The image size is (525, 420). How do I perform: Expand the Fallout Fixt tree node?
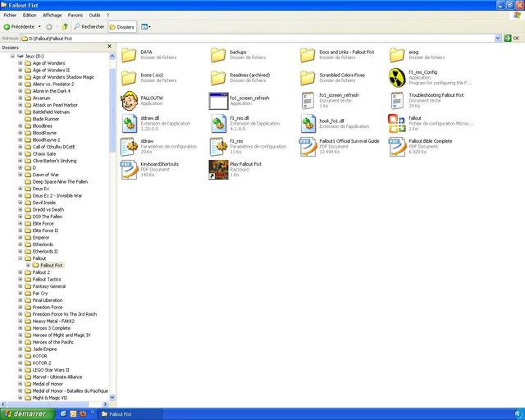(x=28, y=265)
